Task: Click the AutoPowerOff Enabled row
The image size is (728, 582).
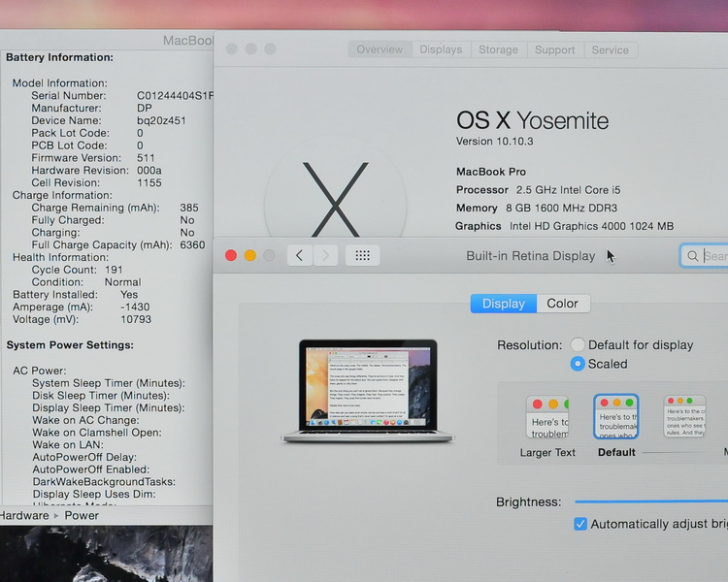Action: (91, 469)
